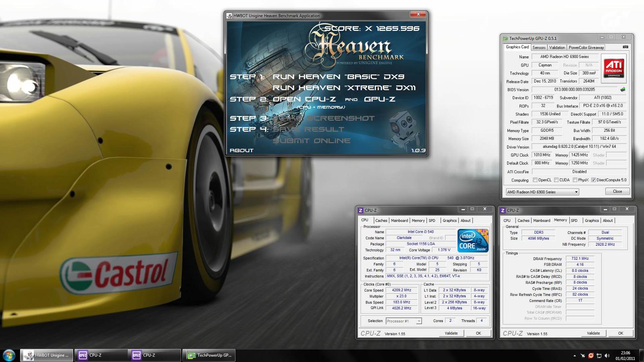Click the GPU Clock 1010 MHz field
This screenshot has width=644, height=362.
pos(542,155)
